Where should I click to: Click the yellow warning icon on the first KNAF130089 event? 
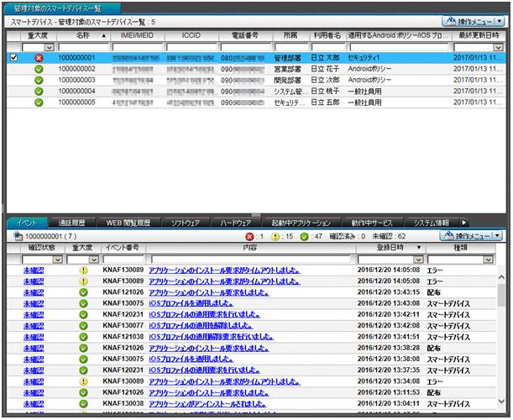[83, 270]
